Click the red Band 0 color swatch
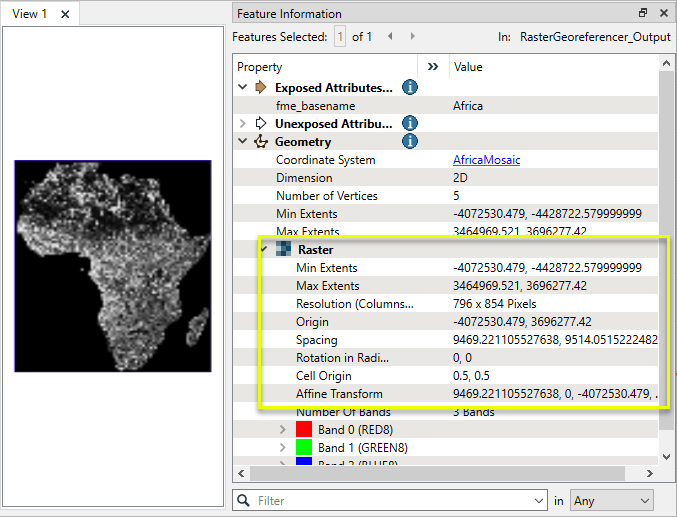 (304, 429)
